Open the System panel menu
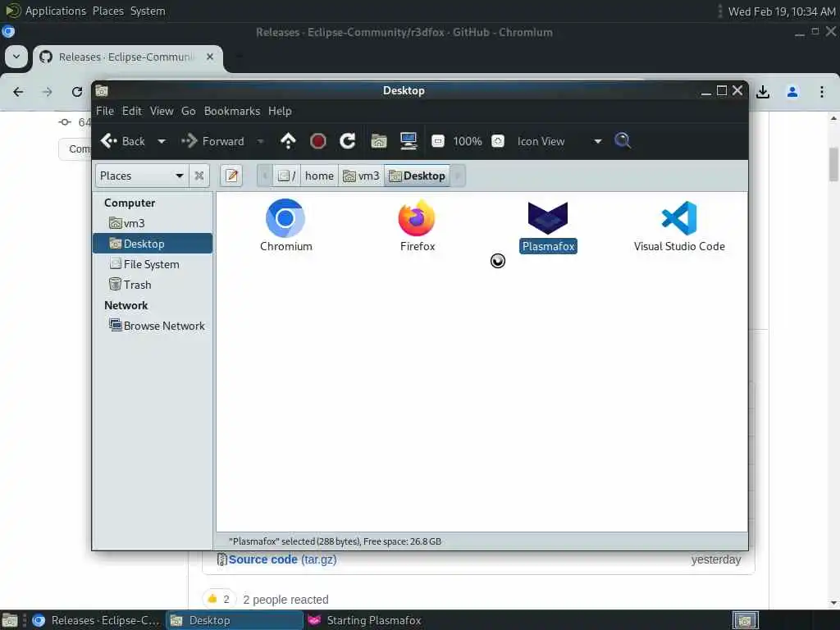840x630 pixels. tap(148, 11)
